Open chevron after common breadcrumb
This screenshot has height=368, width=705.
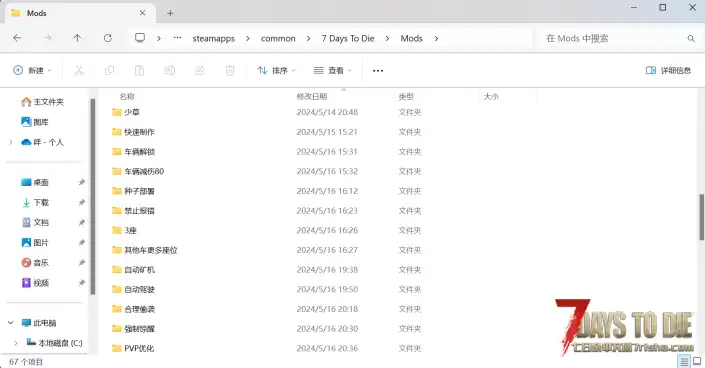(x=308, y=39)
